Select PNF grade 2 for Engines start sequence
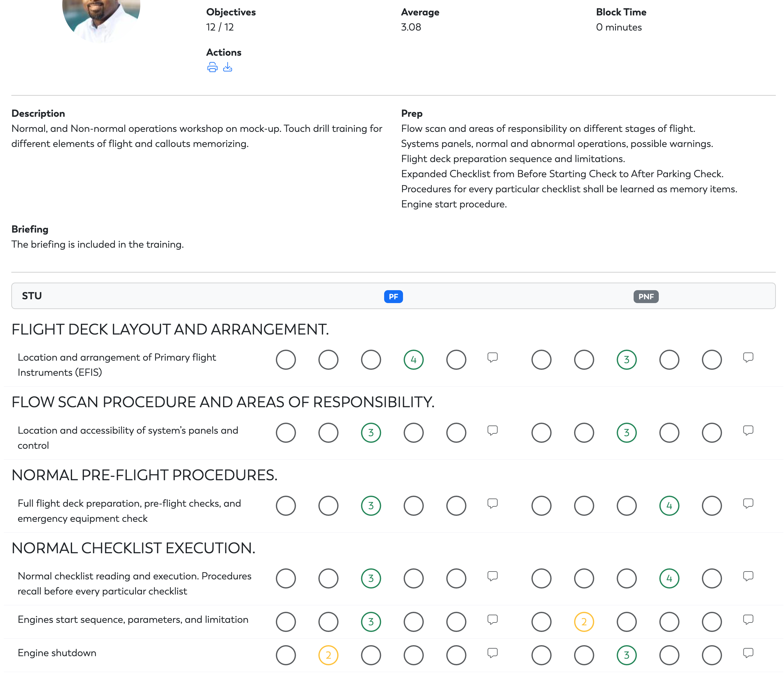784x676 pixels. click(584, 622)
